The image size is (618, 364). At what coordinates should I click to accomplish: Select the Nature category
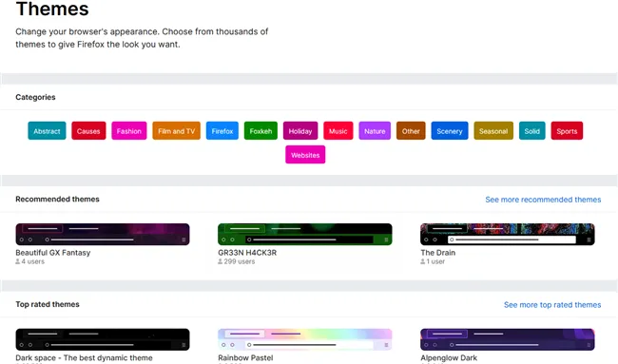[x=375, y=131]
